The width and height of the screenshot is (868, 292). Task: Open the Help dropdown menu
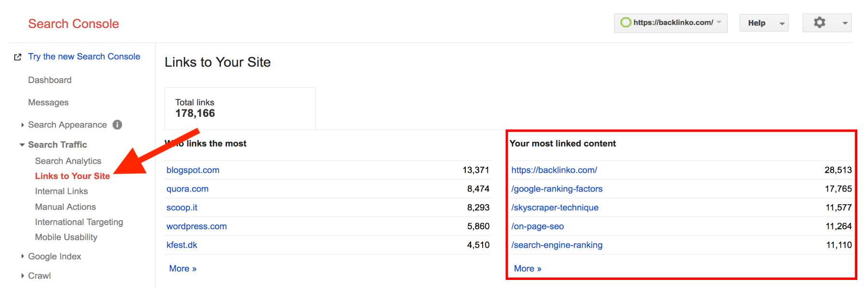[x=764, y=23]
